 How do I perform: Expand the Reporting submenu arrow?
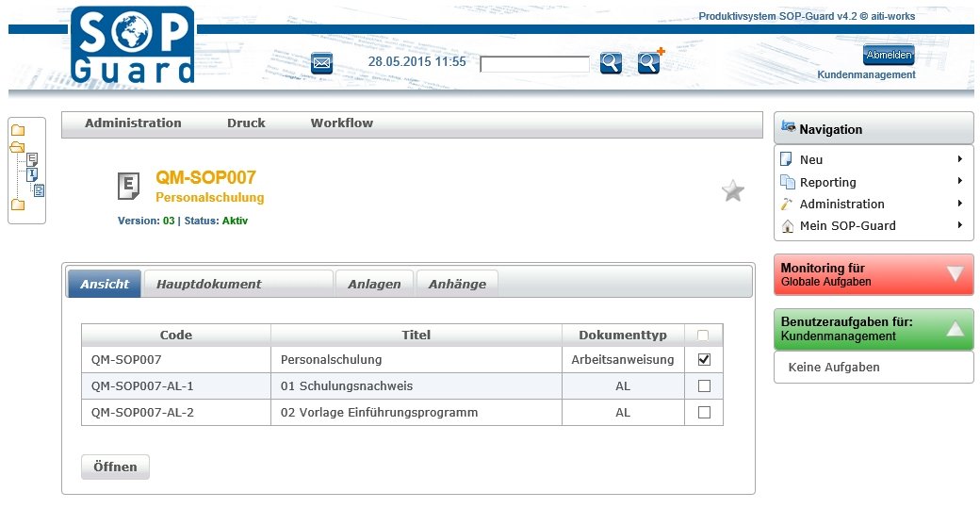[960, 181]
